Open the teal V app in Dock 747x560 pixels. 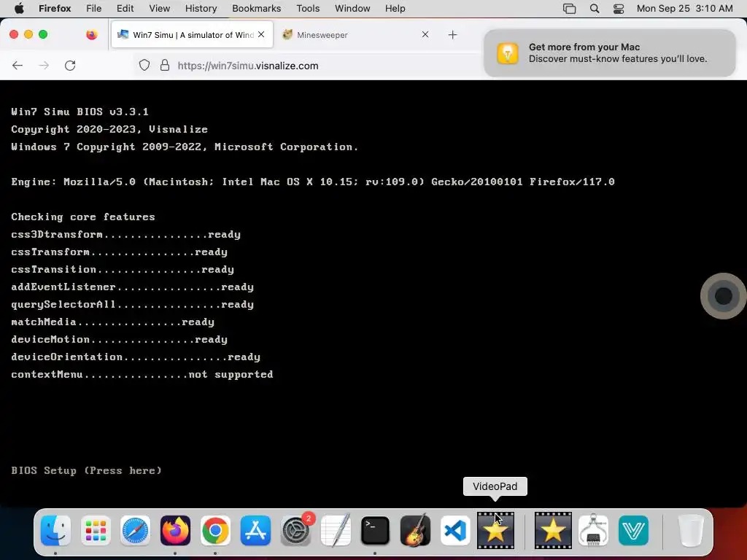point(633,530)
